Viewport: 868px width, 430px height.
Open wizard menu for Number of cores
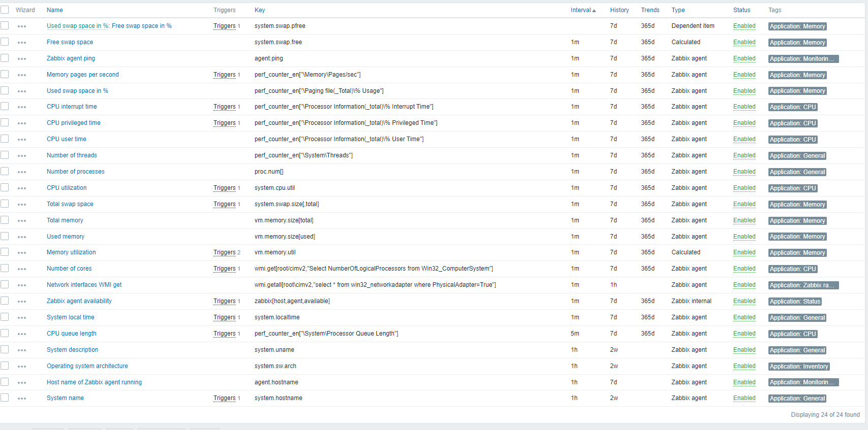[x=22, y=269]
